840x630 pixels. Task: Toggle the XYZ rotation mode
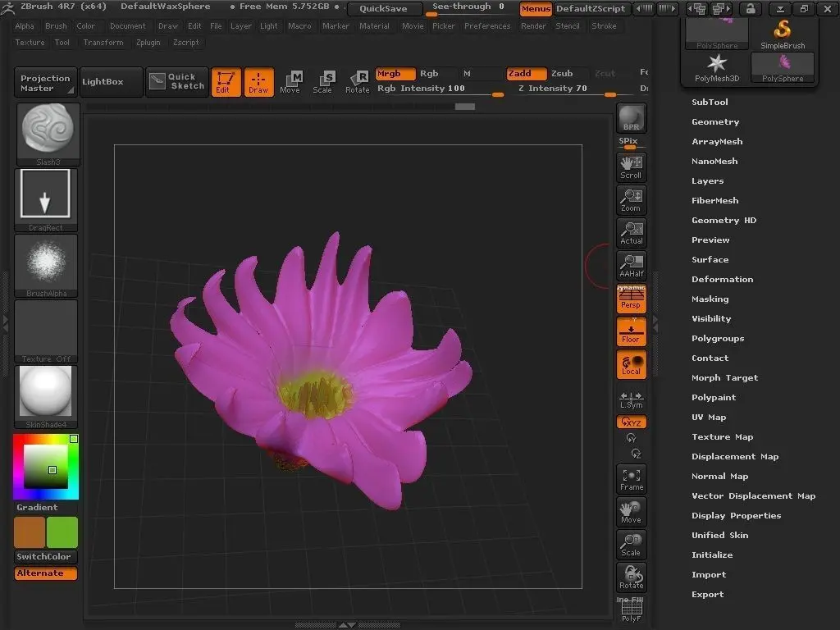click(x=631, y=422)
